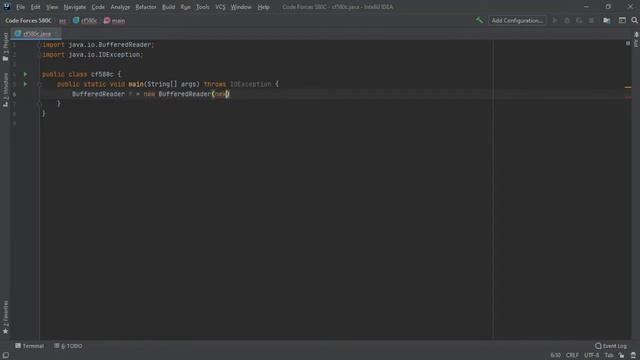Open the VCS menu
This screenshot has width=640, height=360.
click(x=220, y=7)
